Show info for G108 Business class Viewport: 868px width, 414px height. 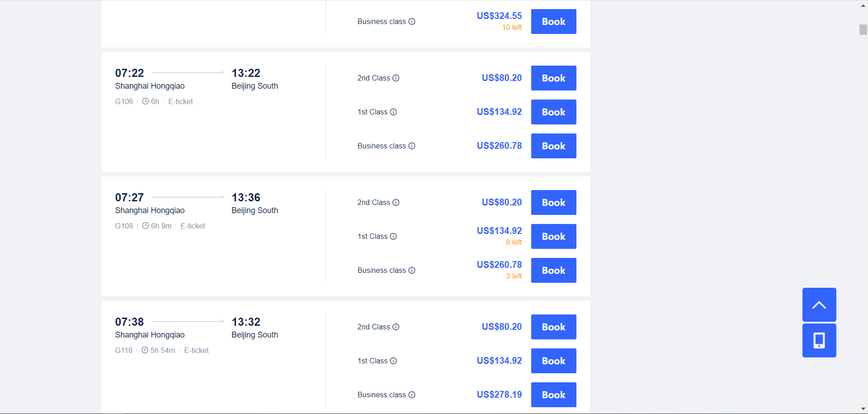[412, 270]
